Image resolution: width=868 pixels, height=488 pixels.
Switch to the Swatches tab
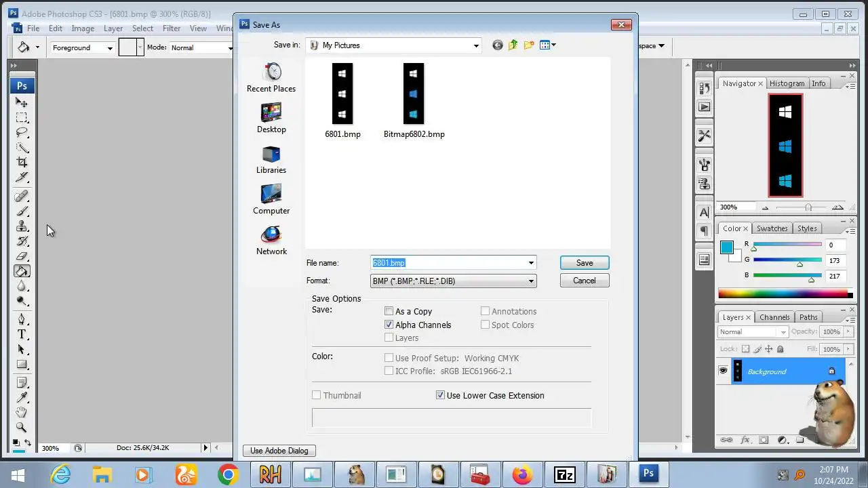tap(772, 228)
